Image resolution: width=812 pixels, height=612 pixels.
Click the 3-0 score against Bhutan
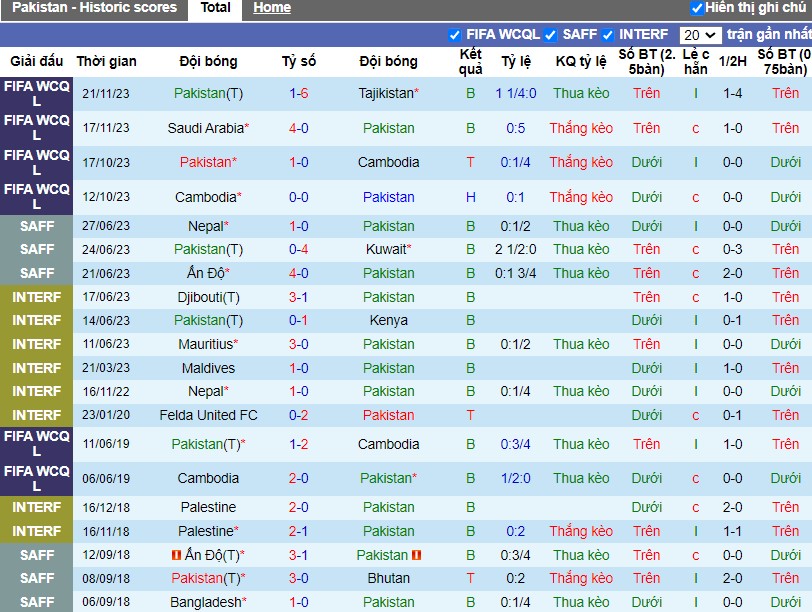click(x=299, y=578)
